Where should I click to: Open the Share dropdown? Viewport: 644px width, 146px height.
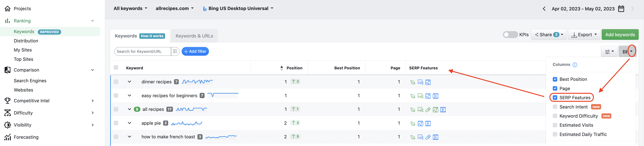[x=549, y=35]
